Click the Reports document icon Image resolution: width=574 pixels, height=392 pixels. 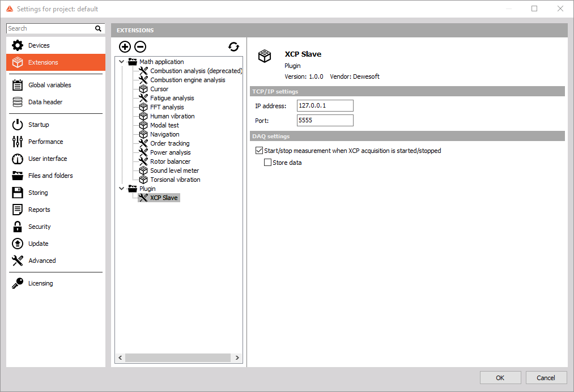18,210
